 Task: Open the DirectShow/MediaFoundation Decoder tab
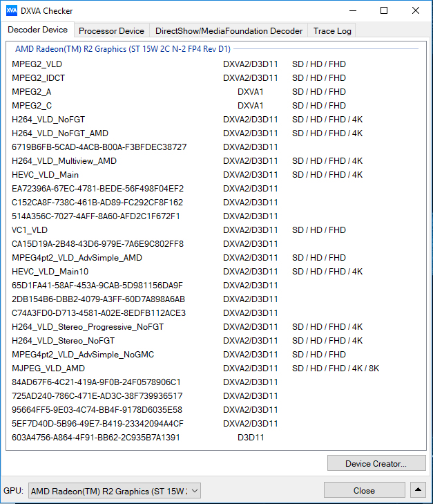pos(229,31)
